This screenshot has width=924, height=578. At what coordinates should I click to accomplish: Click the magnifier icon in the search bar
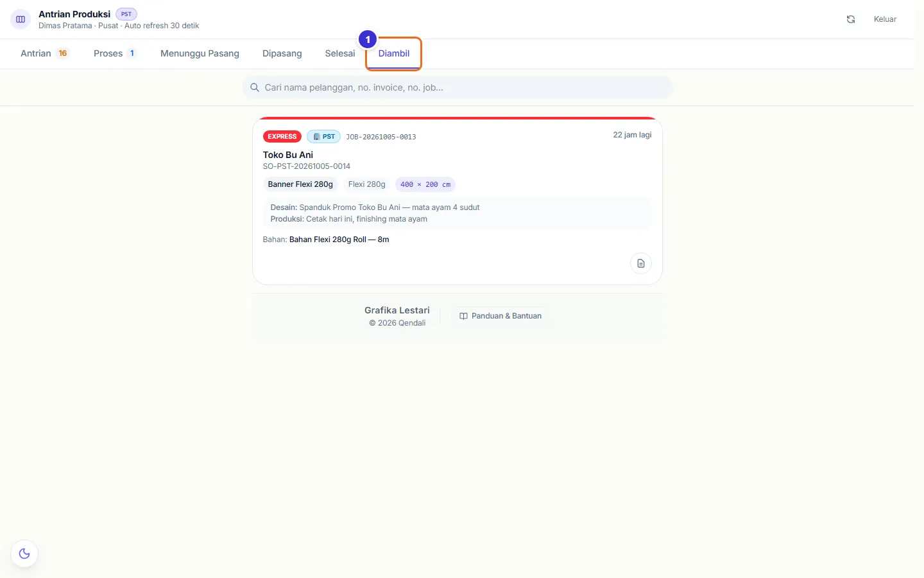(255, 87)
